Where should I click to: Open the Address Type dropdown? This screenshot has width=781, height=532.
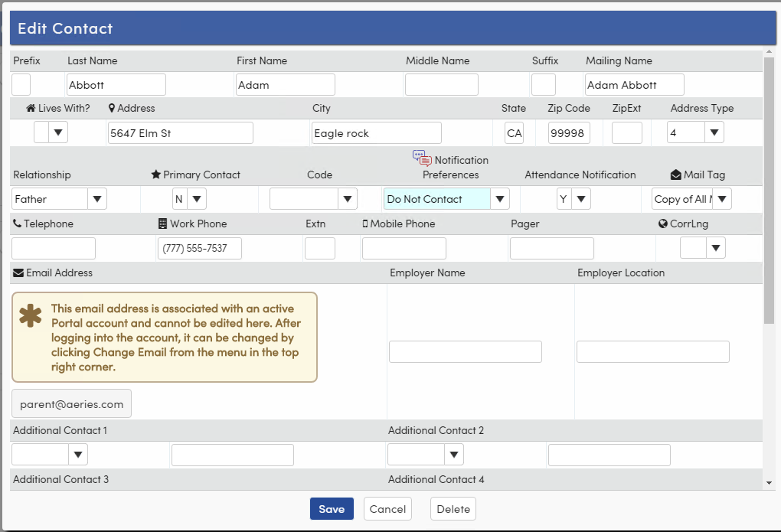713,132
